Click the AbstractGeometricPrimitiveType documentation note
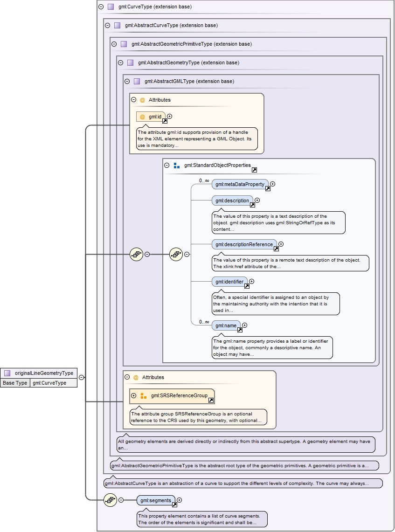This screenshot has height=532, width=395. pyautogui.click(x=245, y=465)
